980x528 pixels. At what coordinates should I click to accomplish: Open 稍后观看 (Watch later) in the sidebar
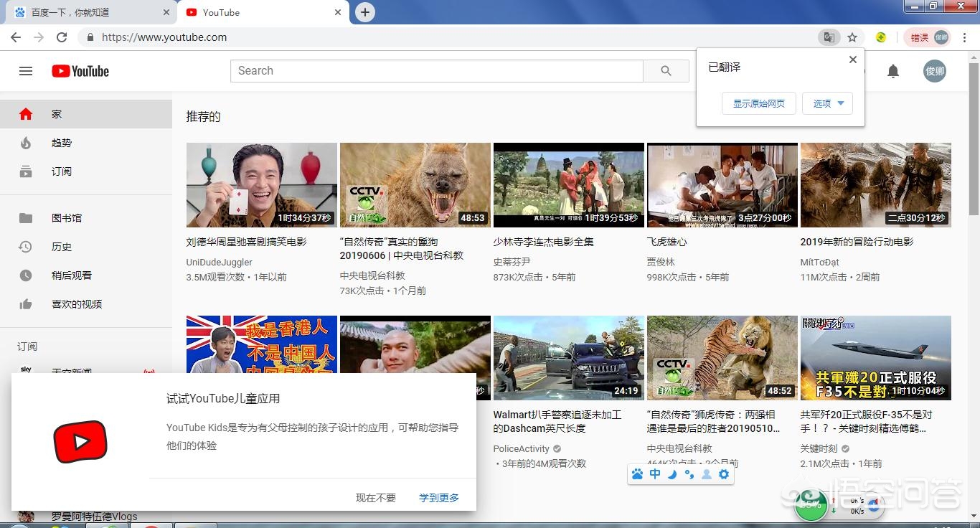[86, 275]
